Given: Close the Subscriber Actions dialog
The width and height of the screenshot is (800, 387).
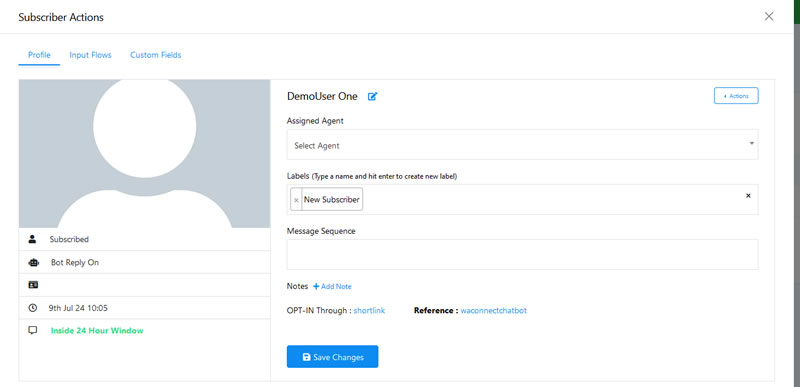Looking at the screenshot, I should [769, 16].
